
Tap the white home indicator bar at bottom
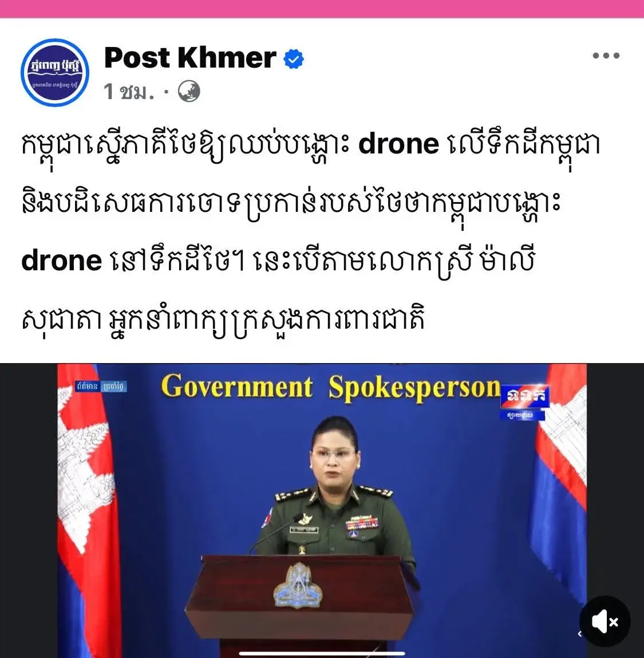[322, 653]
